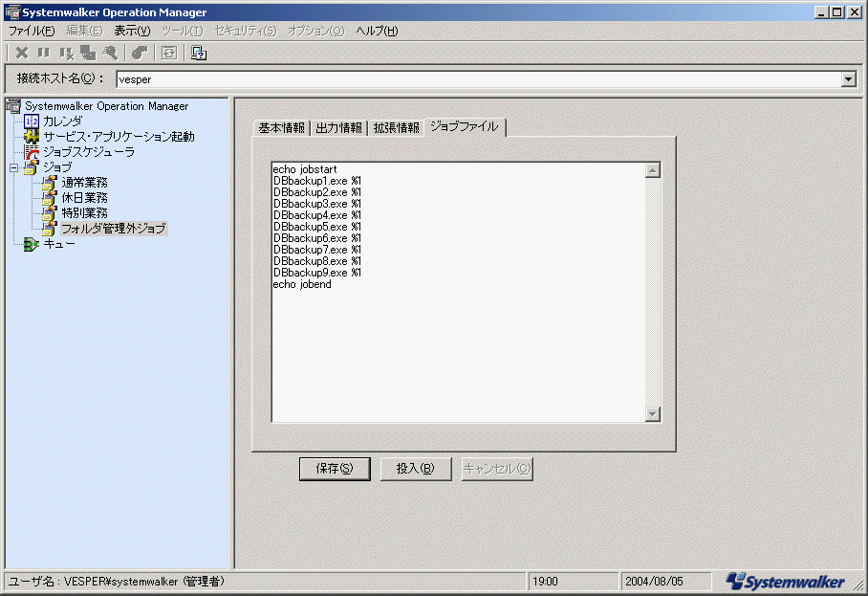Click the Systemwalker Operation Manager root tree icon
868x596 pixels.
13,105
